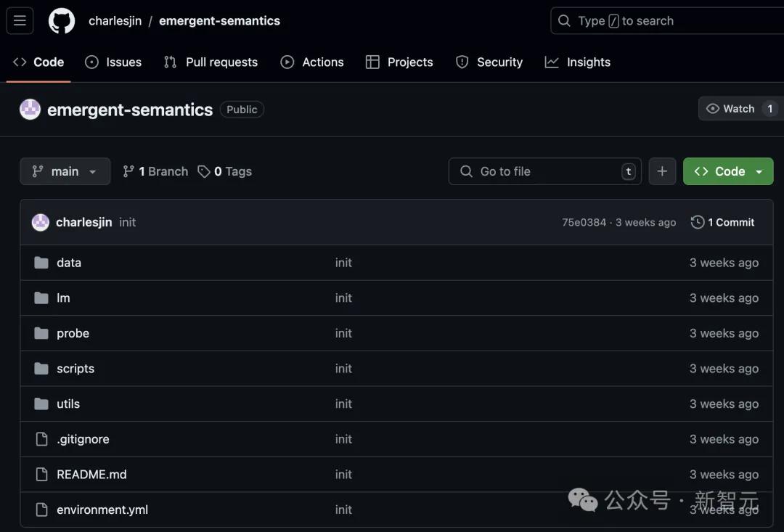
Task: Open the data folder
Action: (69, 263)
